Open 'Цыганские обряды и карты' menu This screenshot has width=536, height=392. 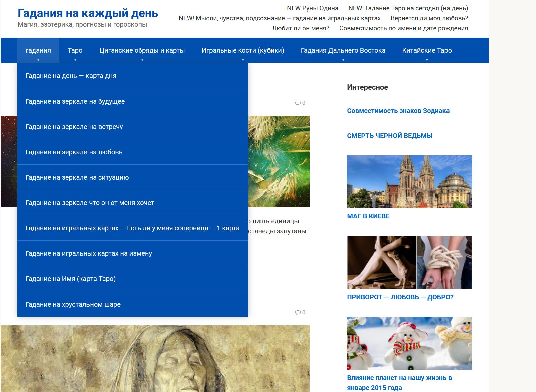point(142,50)
